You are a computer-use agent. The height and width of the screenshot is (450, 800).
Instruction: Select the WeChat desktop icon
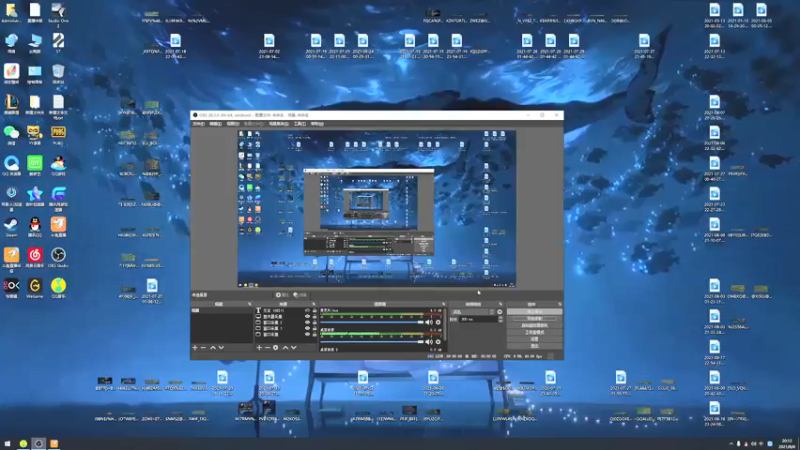[x=11, y=136]
